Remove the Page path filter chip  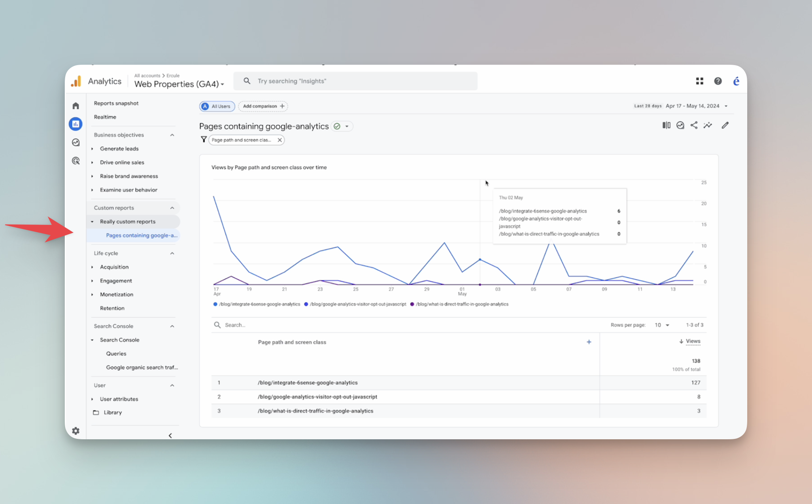pos(280,140)
